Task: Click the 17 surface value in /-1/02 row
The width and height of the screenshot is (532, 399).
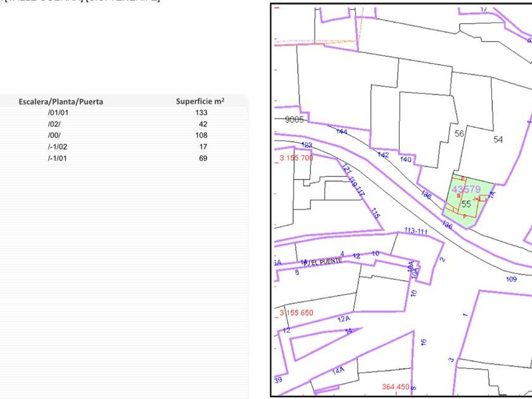Action: click(x=203, y=147)
